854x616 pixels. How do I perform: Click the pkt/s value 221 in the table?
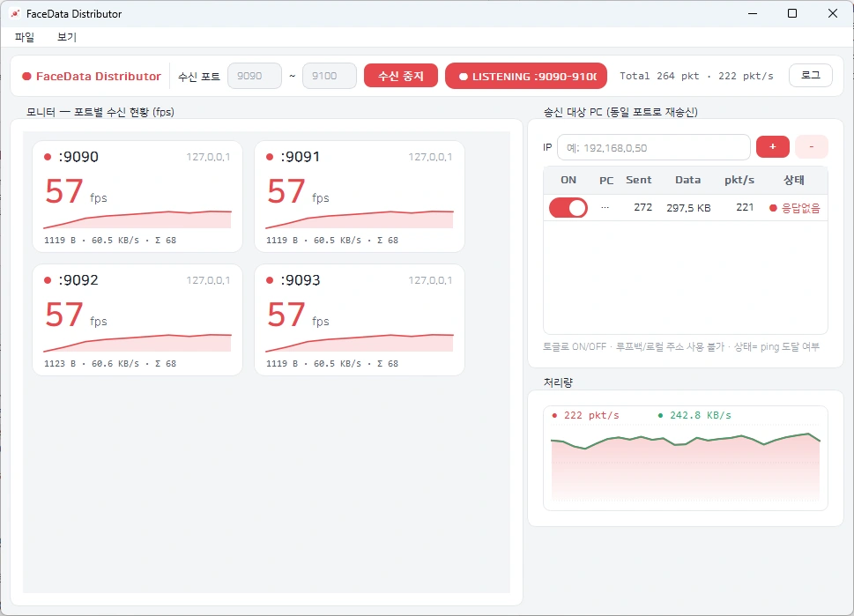click(x=745, y=207)
